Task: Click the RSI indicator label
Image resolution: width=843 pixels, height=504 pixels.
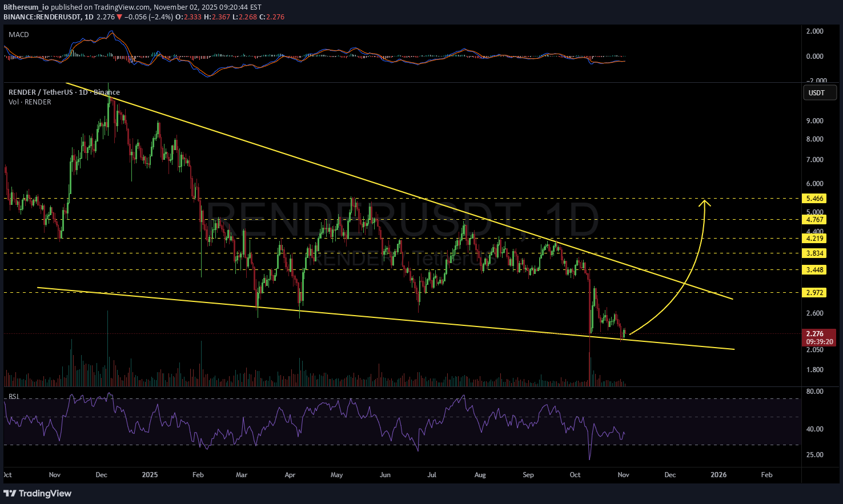Action: pos(14,396)
